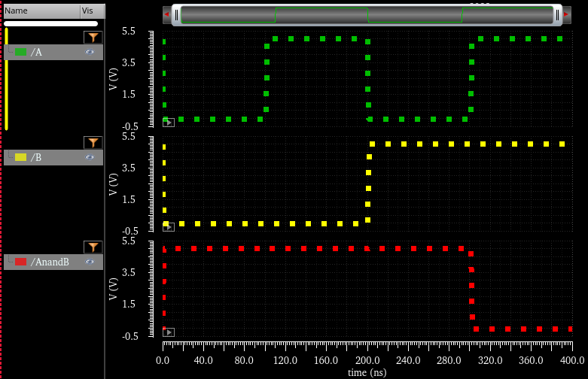Click the right handle of overview slider
This screenshot has width=588, height=379.
coord(558,15)
